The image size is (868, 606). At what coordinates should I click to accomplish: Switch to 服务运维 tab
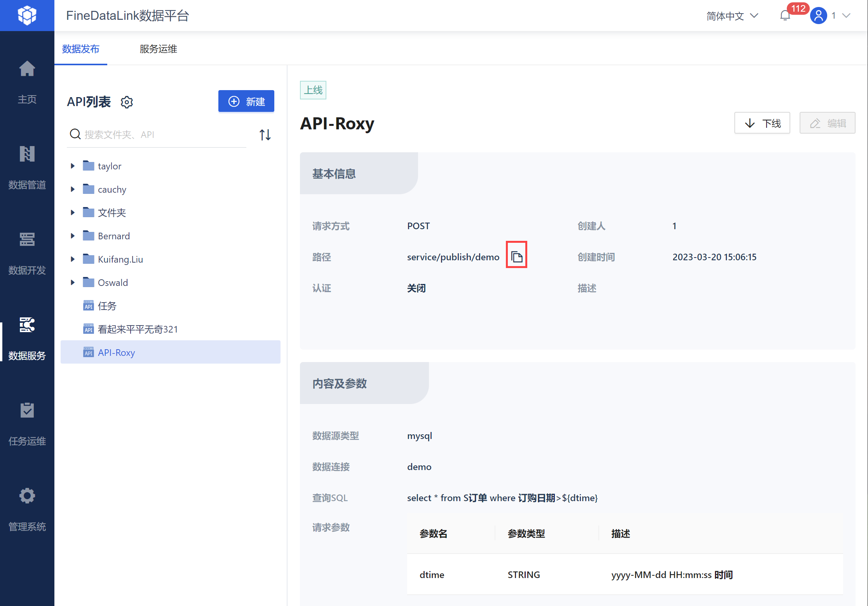[159, 49]
